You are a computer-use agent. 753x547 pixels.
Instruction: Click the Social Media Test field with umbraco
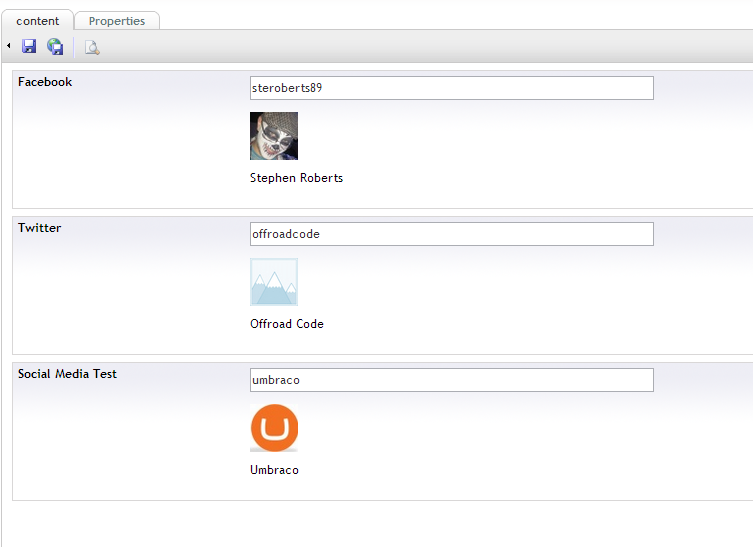pyautogui.click(x=451, y=380)
